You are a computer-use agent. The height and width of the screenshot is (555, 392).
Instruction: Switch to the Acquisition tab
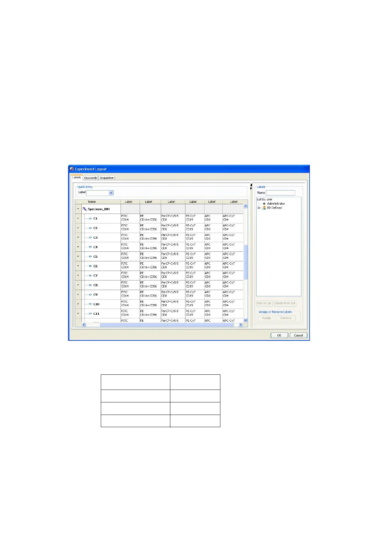tap(107, 178)
